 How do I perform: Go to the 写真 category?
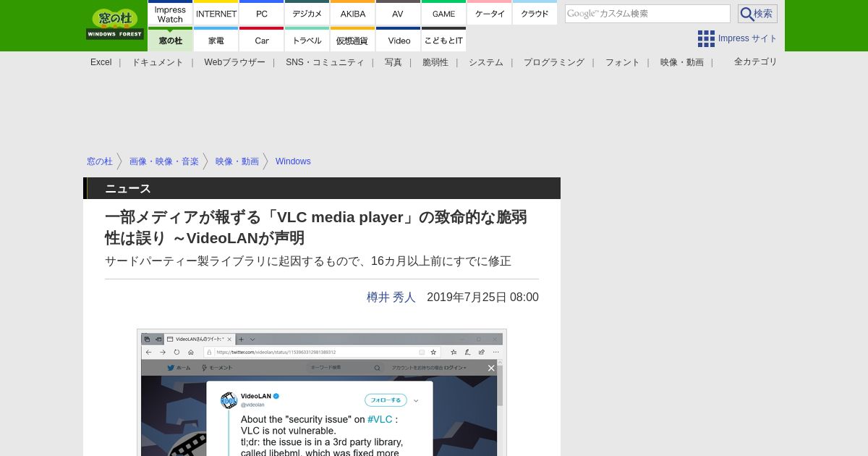(393, 62)
